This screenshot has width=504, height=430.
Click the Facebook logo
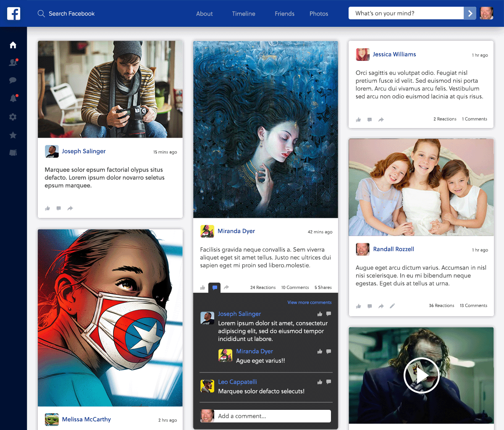tap(13, 13)
